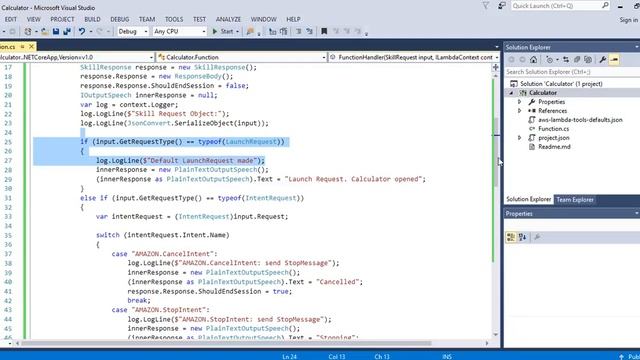Select Function.cs in Solution Explorer
This screenshot has height=360, width=640.
[553, 129]
